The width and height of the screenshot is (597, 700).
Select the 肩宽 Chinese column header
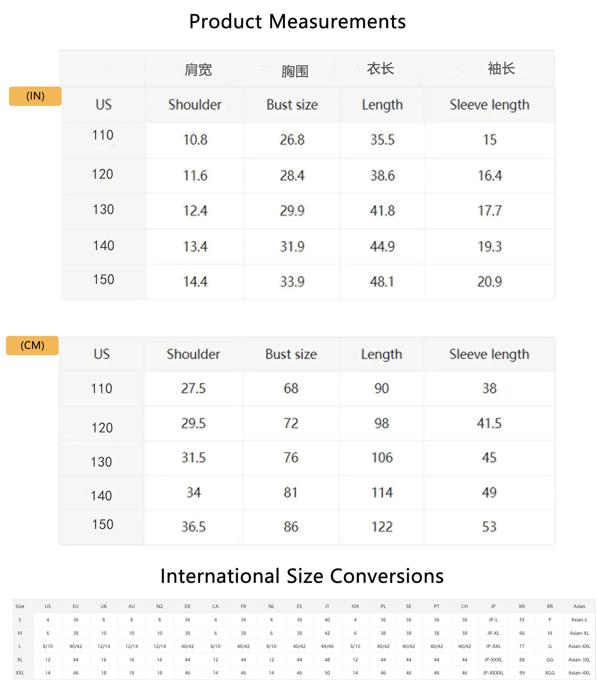[198, 69]
